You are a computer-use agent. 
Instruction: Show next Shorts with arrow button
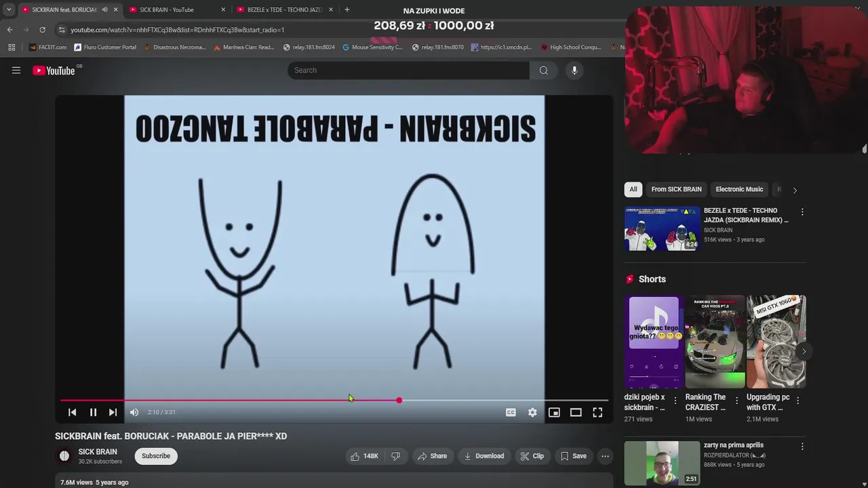804,351
